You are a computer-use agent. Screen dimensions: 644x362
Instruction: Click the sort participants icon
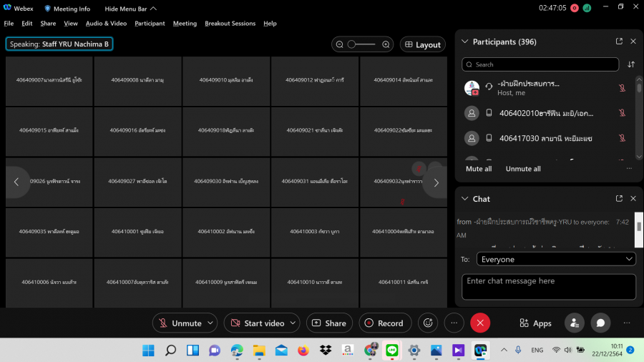pyautogui.click(x=631, y=64)
